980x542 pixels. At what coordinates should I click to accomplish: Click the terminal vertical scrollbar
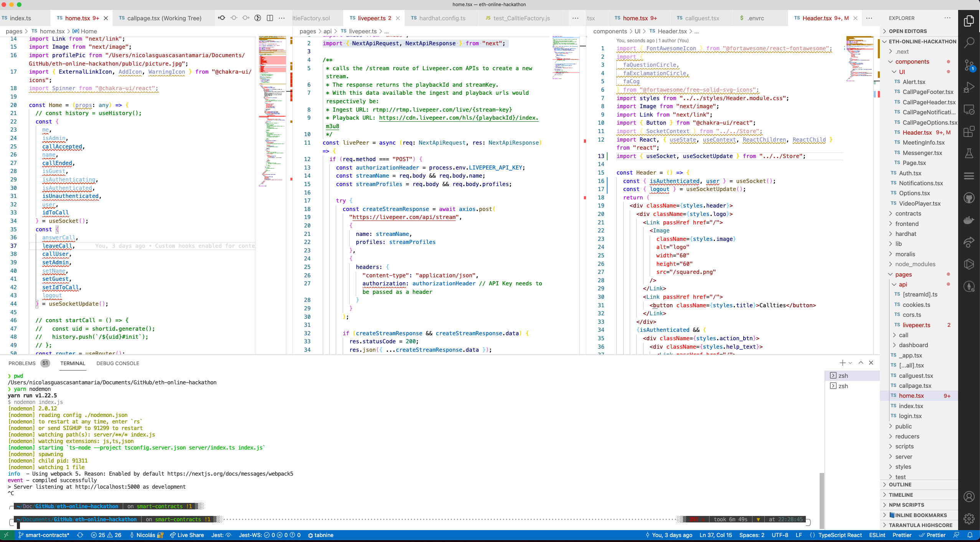click(x=822, y=501)
